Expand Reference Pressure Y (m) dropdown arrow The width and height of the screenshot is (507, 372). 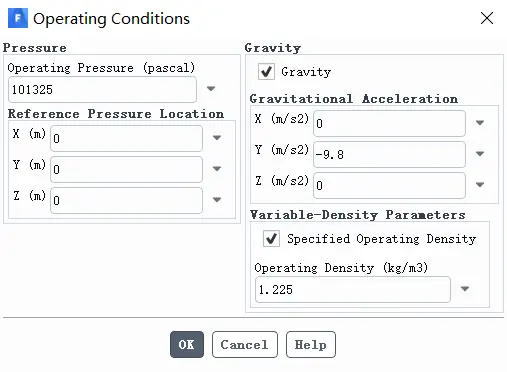point(217,168)
